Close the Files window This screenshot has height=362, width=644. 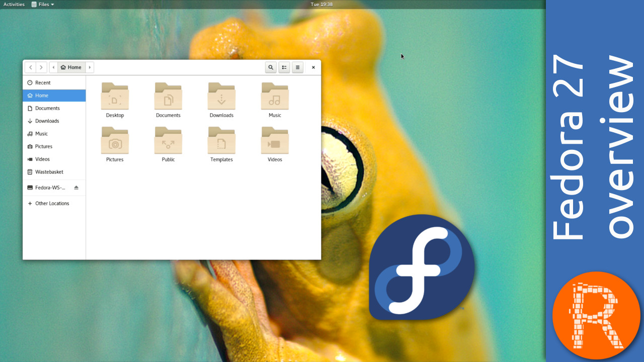click(x=313, y=67)
